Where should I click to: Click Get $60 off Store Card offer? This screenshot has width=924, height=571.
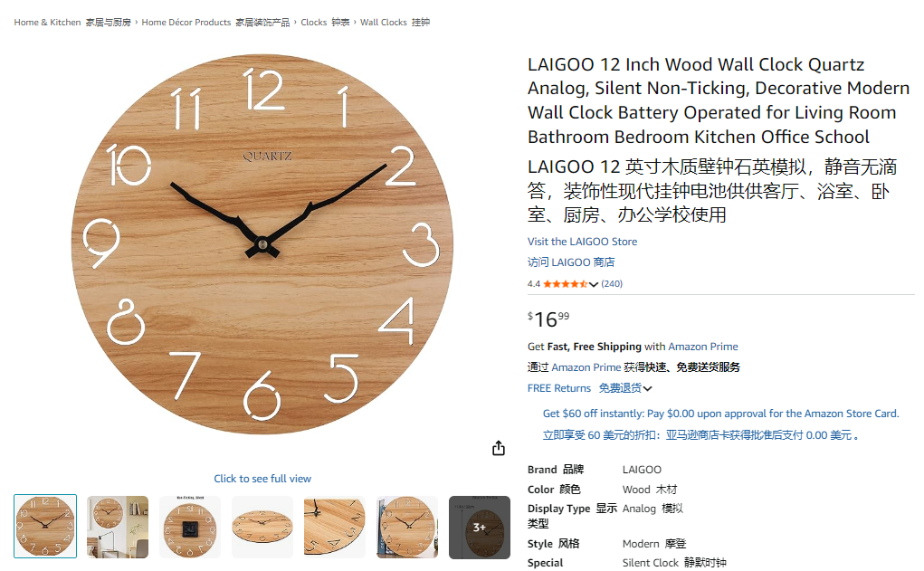point(720,414)
